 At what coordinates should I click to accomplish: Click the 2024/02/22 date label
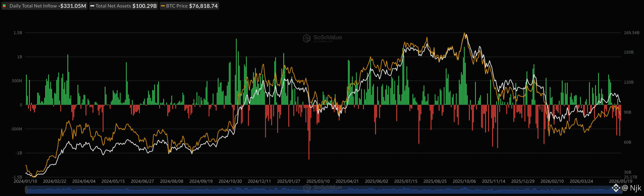pyautogui.click(x=55, y=182)
